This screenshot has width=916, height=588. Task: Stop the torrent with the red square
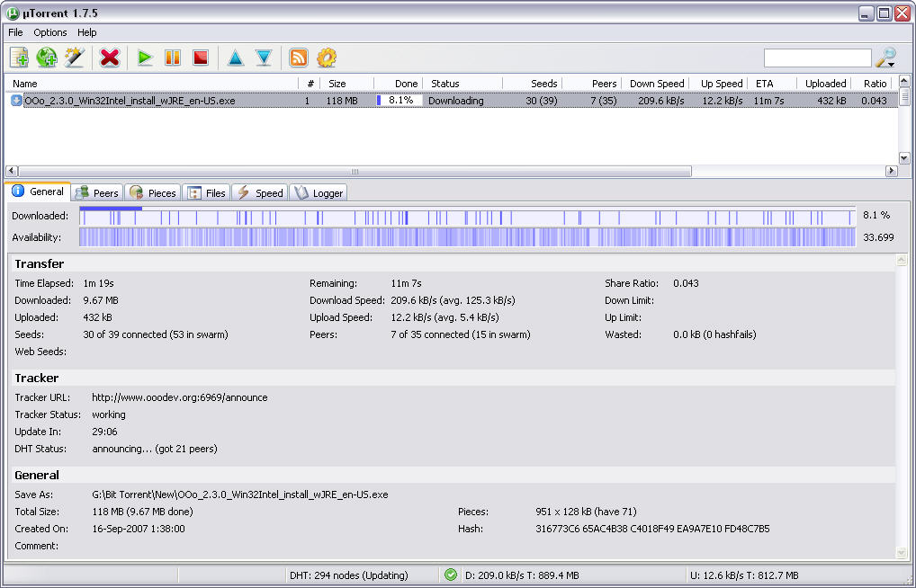[200, 58]
